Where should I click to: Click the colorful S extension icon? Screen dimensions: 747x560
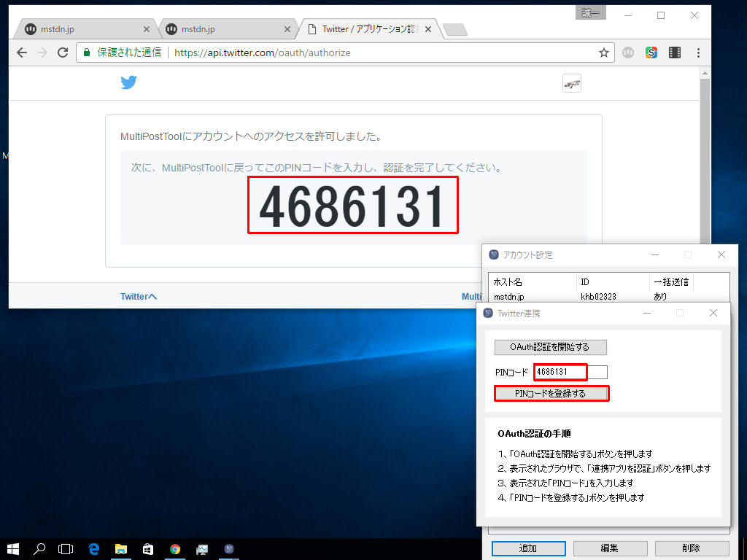pos(651,52)
